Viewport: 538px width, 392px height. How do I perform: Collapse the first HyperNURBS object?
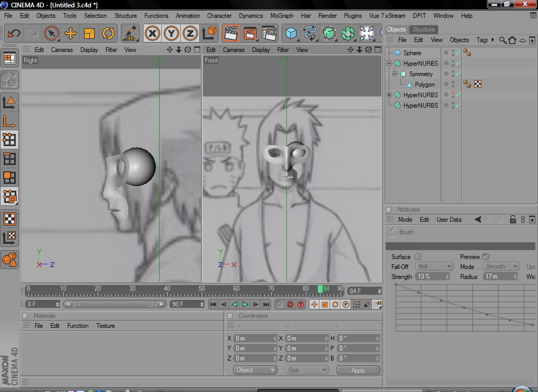tap(389, 64)
